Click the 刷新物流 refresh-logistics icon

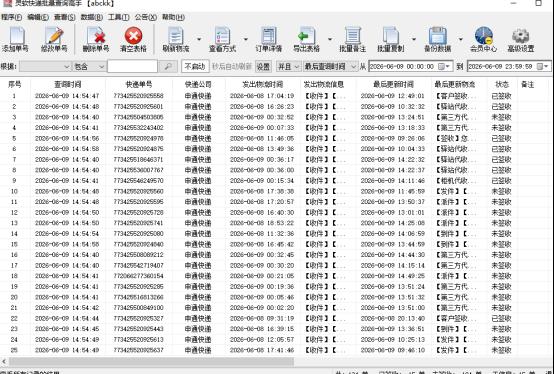pos(176,39)
